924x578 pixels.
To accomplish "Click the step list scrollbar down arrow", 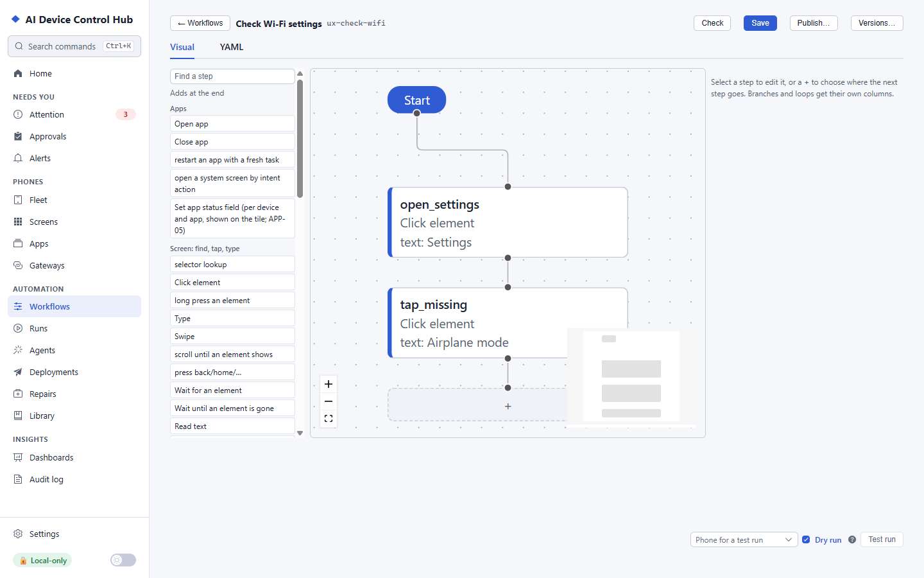I will (x=300, y=433).
